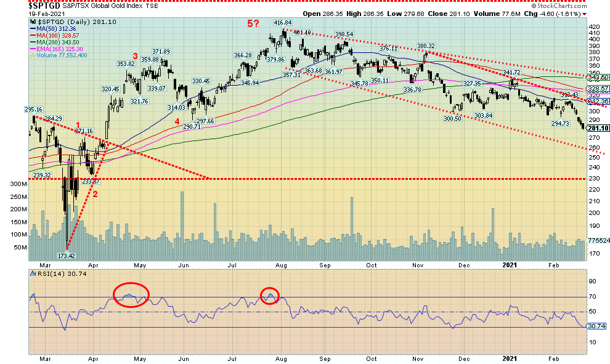Click the small red circle on the RSI panel
Screen dimensions: 610x364
click(270, 296)
